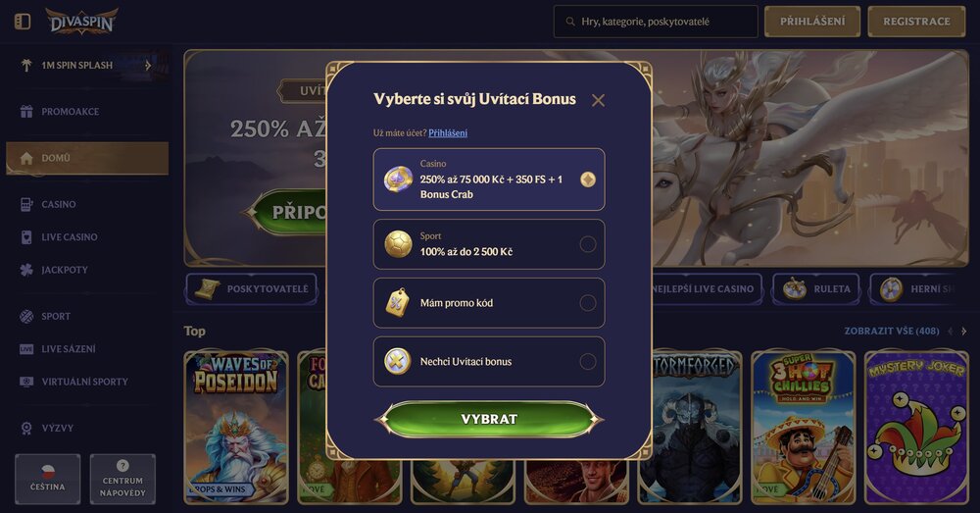
Task: Open the Ruleta category tab
Action: click(815, 289)
